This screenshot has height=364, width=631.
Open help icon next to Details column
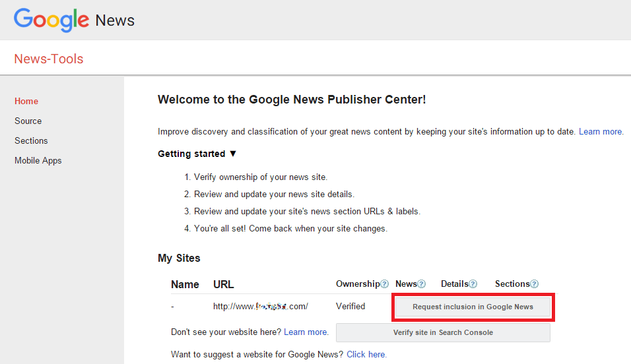click(473, 284)
